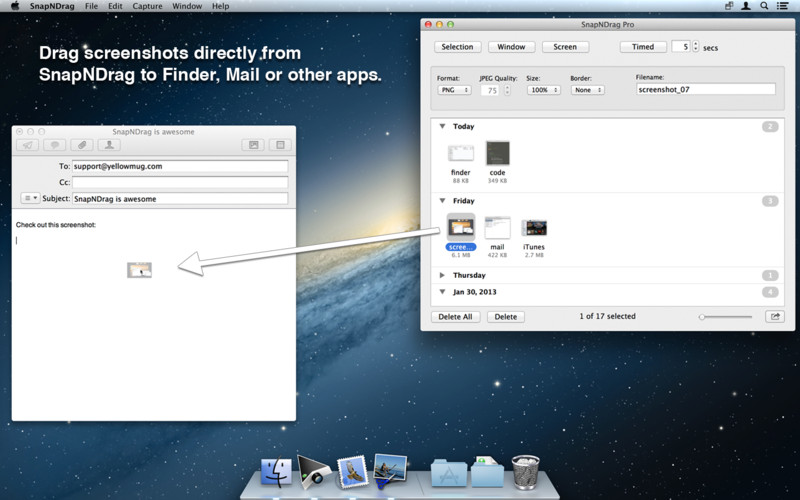Click the photo browser icon in Mail

click(x=254, y=145)
